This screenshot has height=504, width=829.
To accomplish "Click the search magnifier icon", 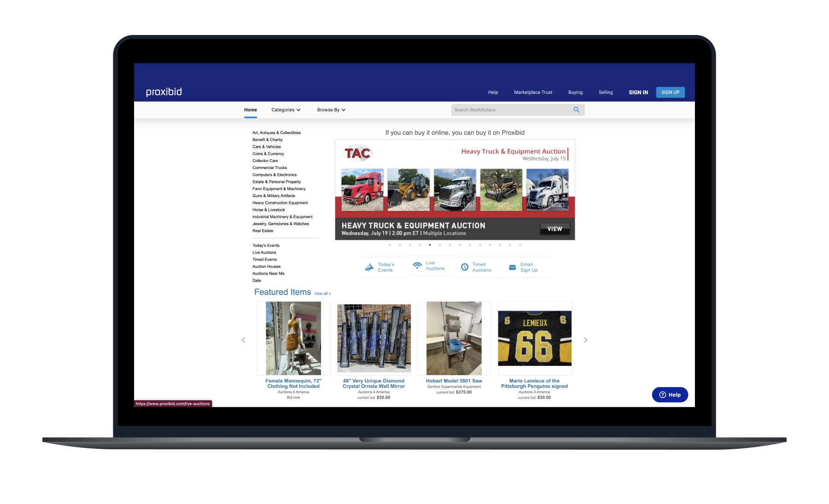I will (576, 110).
